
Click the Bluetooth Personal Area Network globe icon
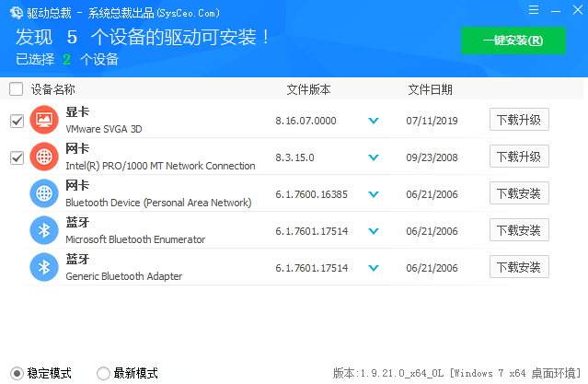43,193
